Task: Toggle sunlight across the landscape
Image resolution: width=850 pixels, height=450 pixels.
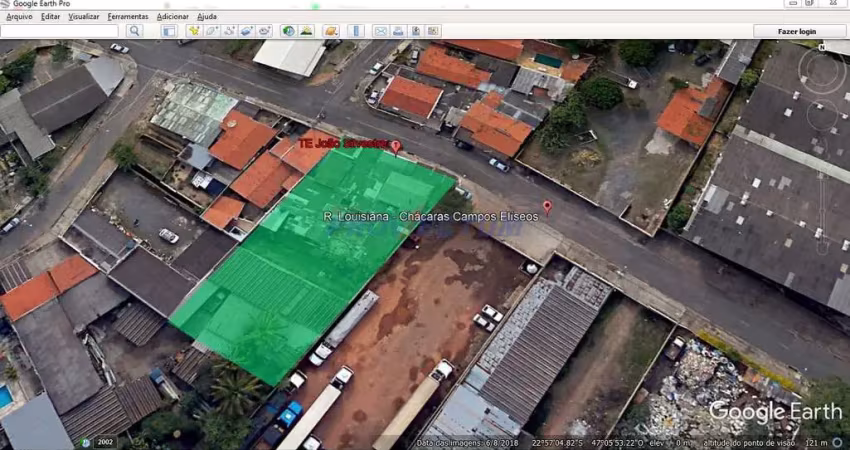Action: 306,31
